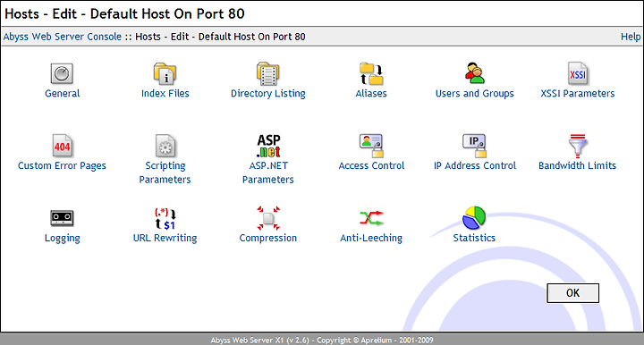This screenshot has width=644, height=345.
Task: Follow the General text link
Action: 62,94
